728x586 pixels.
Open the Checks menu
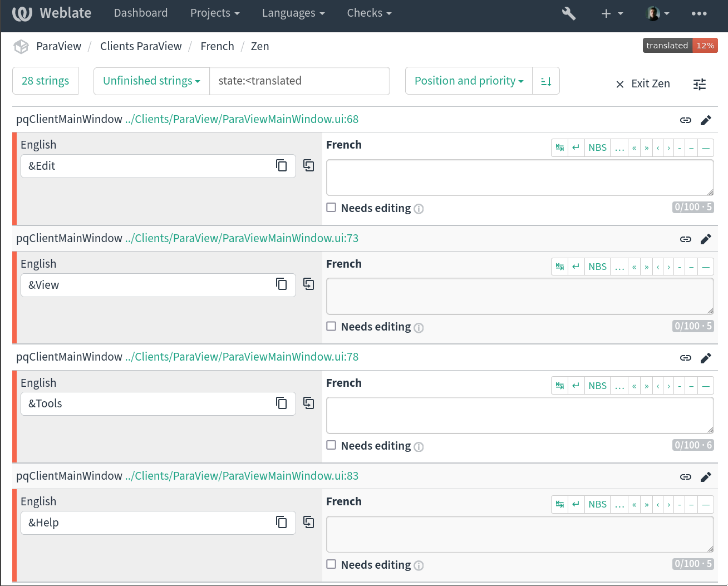tap(369, 13)
